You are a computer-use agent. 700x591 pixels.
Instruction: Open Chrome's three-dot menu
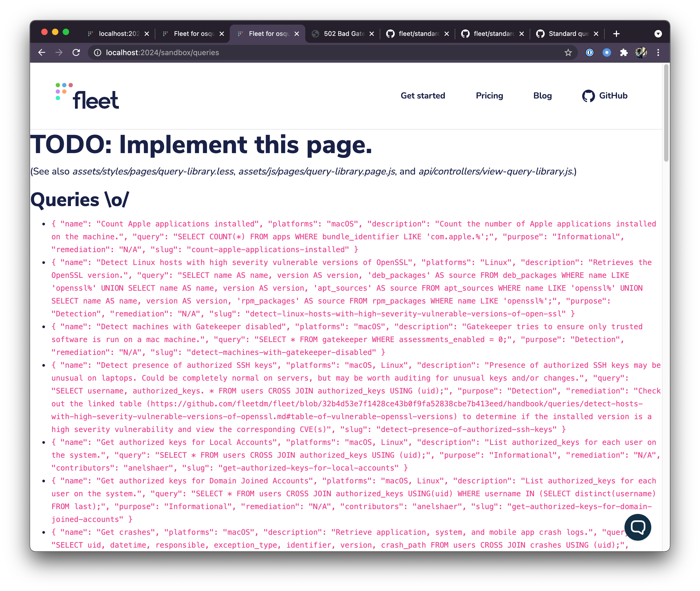658,52
